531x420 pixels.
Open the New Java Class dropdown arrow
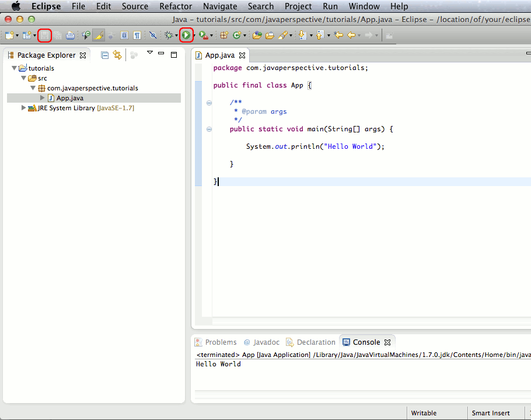pos(245,36)
